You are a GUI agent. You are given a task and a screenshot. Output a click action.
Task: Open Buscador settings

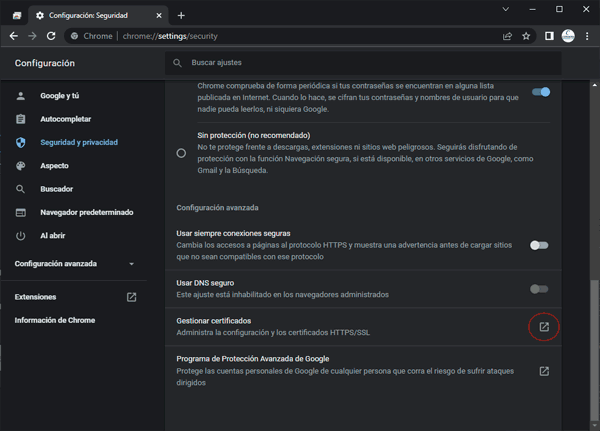(57, 189)
